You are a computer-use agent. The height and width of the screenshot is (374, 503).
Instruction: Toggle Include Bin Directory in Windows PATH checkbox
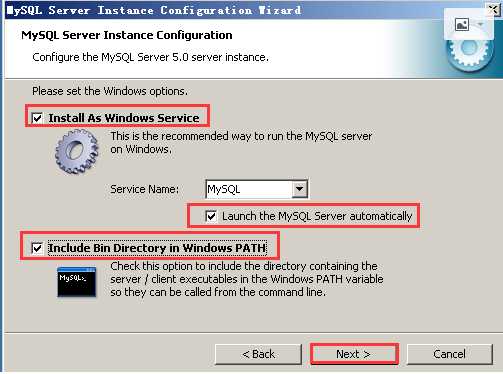(37, 248)
